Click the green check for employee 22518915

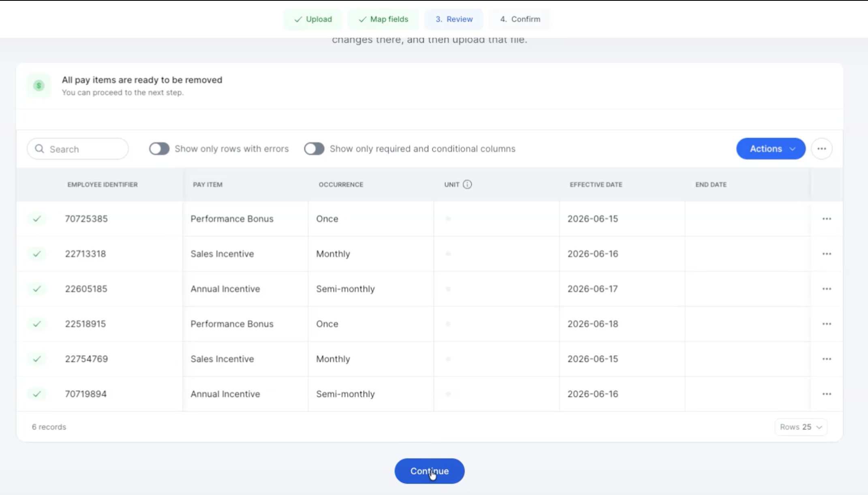click(37, 324)
